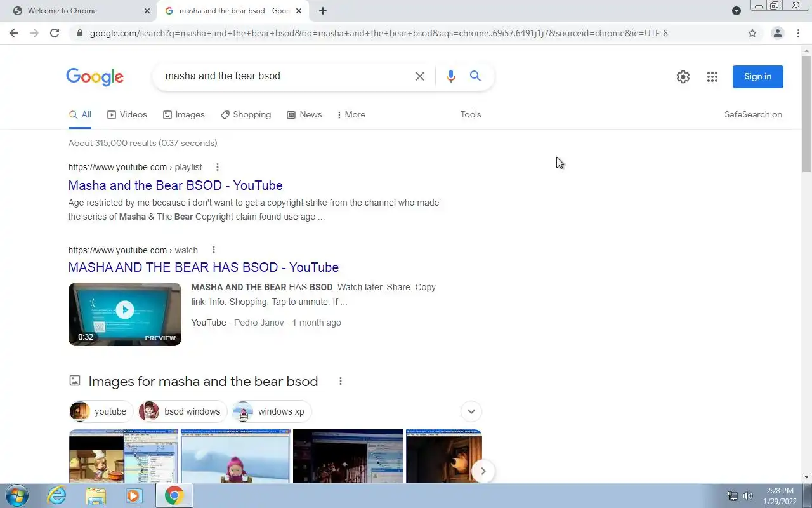Open the volume control in system tray
Viewport: 812px width, 508px height.
[748, 496]
